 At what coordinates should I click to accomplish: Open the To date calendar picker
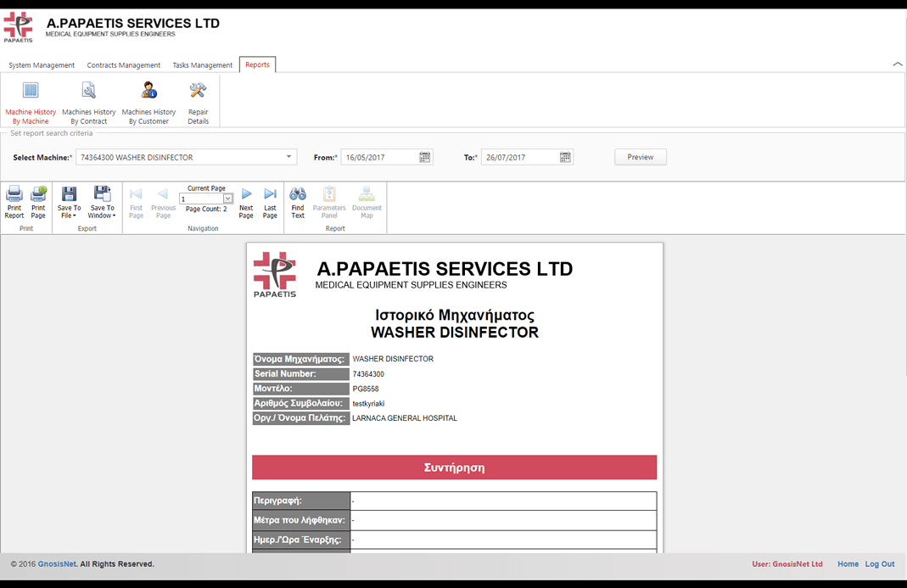[566, 157]
